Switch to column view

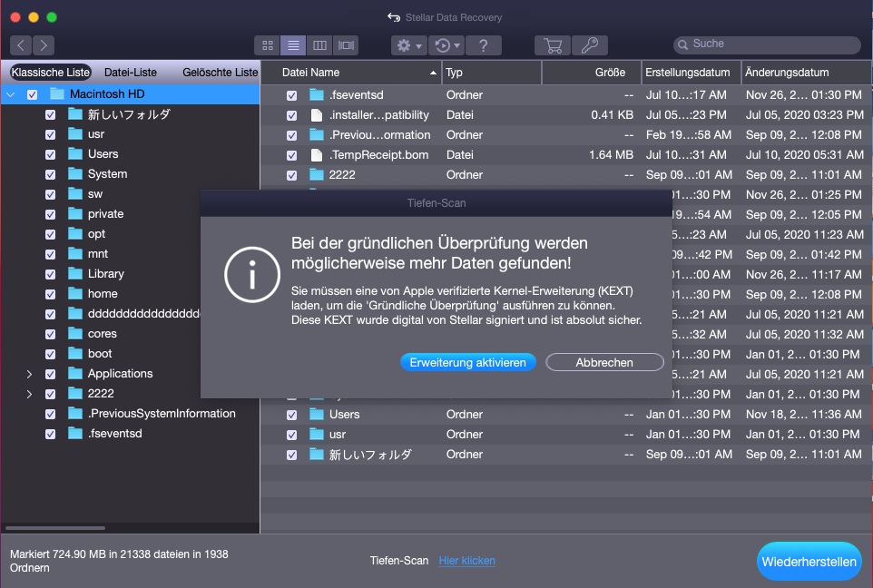click(x=319, y=45)
